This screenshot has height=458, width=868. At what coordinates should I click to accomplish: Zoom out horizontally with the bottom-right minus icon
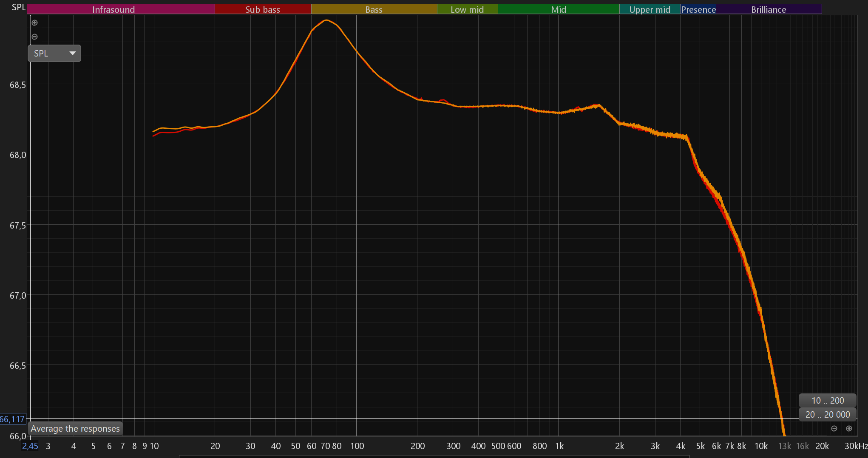point(834,429)
